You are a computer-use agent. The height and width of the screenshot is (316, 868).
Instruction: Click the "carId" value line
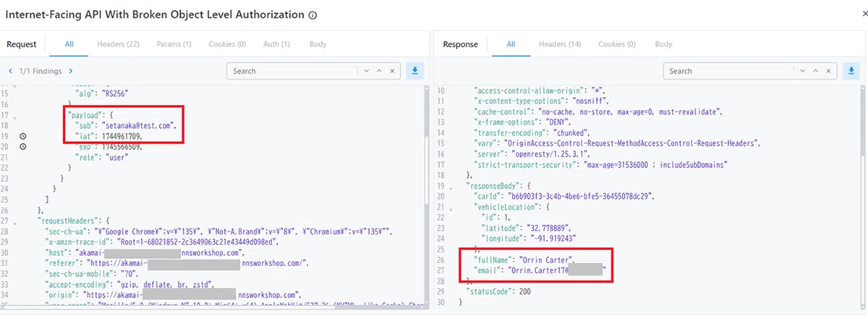point(563,196)
